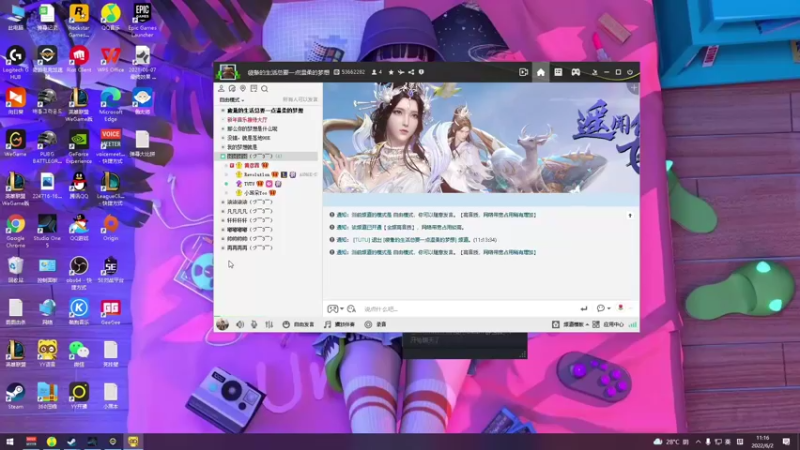Click the network signal bars icon
The image size is (800, 450).
[x=633, y=324]
